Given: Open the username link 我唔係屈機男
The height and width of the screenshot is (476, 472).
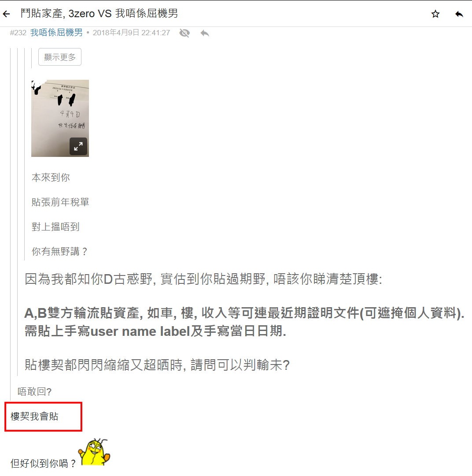Looking at the screenshot, I should coord(56,33).
